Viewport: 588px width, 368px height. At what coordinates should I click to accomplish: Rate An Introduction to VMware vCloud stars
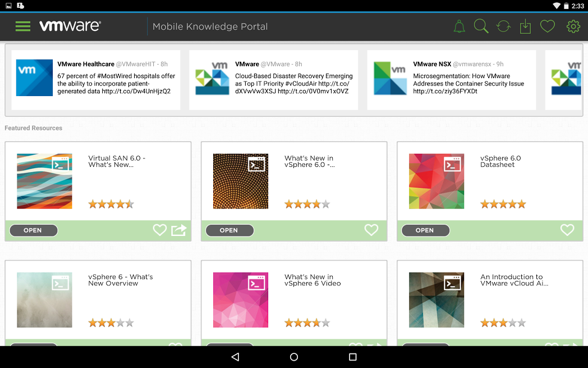[503, 323]
